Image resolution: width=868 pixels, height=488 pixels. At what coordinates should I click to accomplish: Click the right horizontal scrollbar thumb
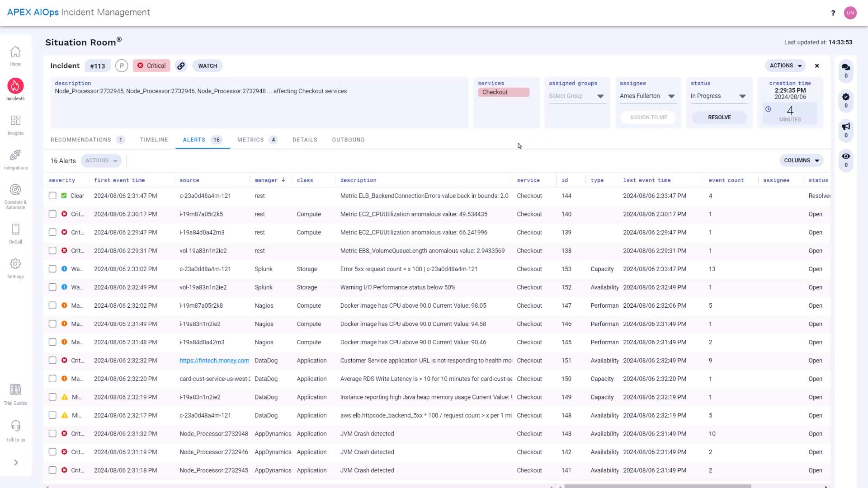pyautogui.click(x=658, y=486)
